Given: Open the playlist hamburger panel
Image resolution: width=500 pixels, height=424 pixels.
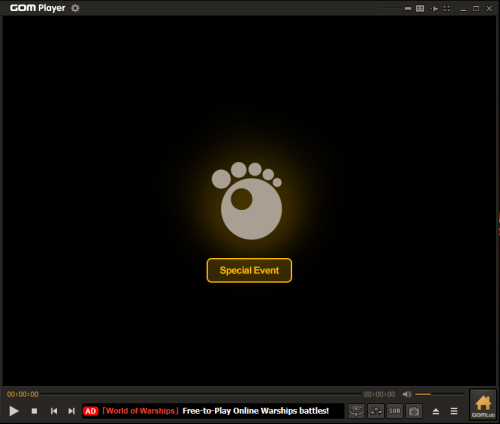Looking at the screenshot, I should pyautogui.click(x=454, y=411).
